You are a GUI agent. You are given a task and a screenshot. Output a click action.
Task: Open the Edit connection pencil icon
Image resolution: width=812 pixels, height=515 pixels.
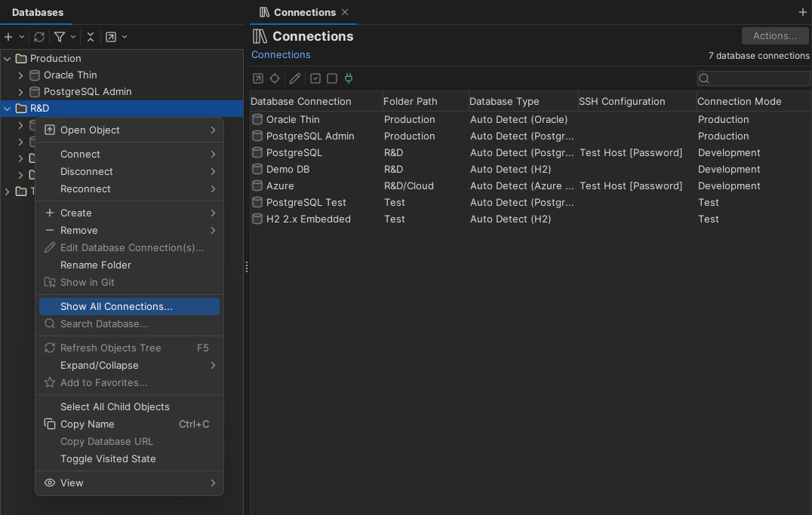point(295,78)
